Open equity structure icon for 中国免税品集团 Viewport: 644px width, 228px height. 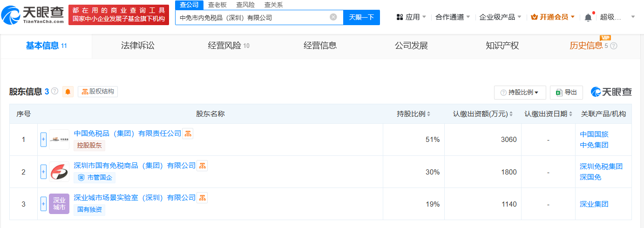click(188, 134)
